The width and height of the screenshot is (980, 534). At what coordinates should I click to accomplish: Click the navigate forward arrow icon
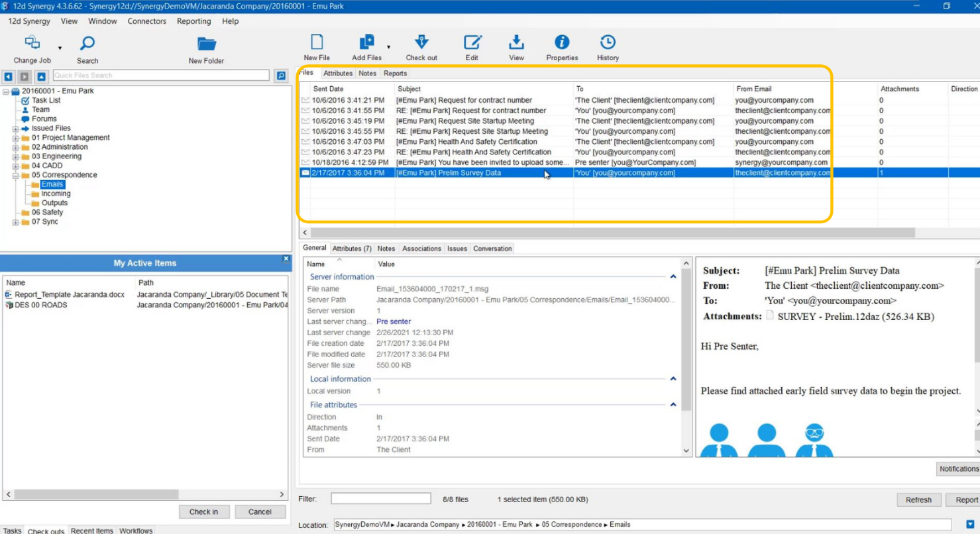(x=25, y=76)
